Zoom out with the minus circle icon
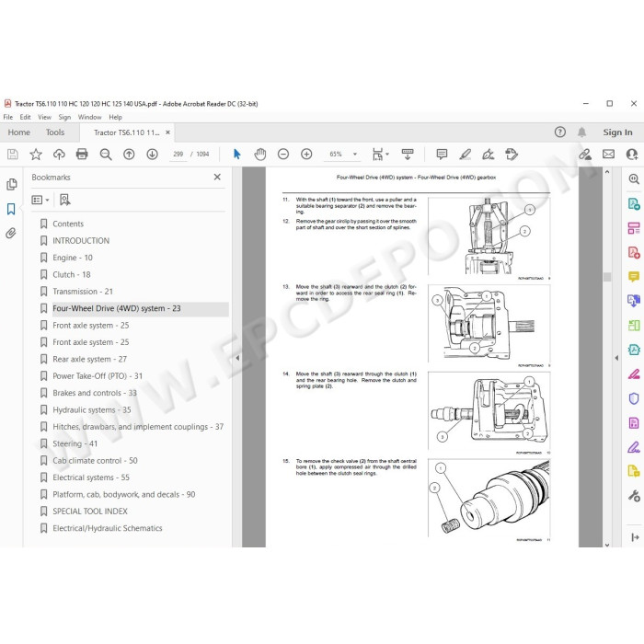644x644 pixels. tap(283, 155)
